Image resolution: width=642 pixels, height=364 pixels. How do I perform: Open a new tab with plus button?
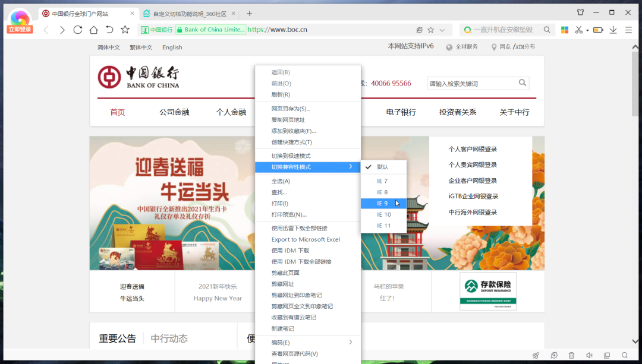pos(249,14)
